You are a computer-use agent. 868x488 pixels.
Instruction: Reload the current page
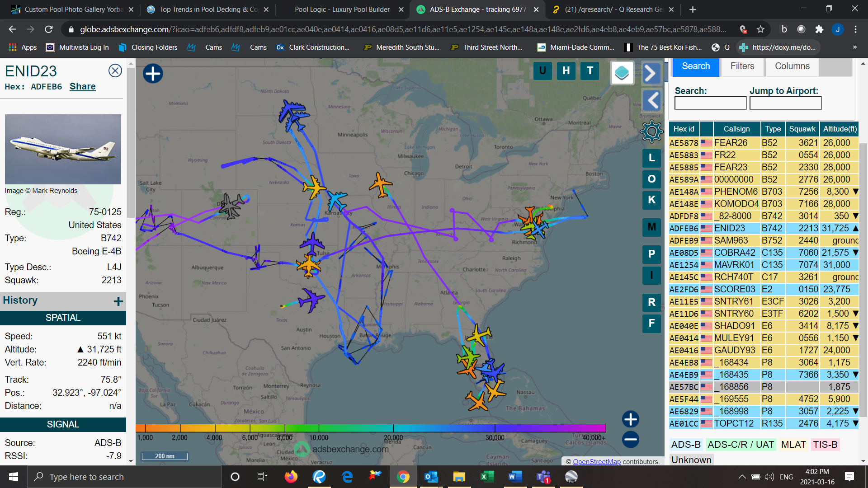pyautogui.click(x=49, y=29)
